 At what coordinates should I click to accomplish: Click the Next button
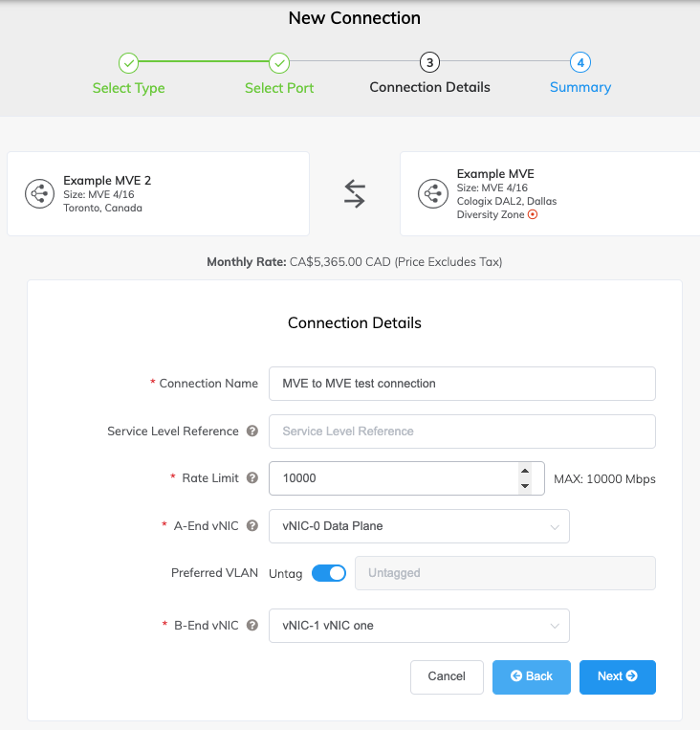(617, 677)
